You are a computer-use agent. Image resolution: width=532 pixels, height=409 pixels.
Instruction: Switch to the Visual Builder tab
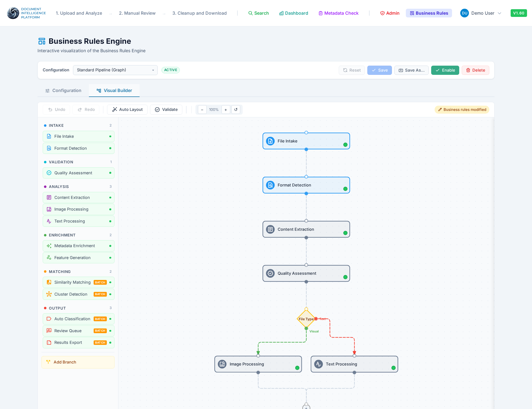[114, 91]
